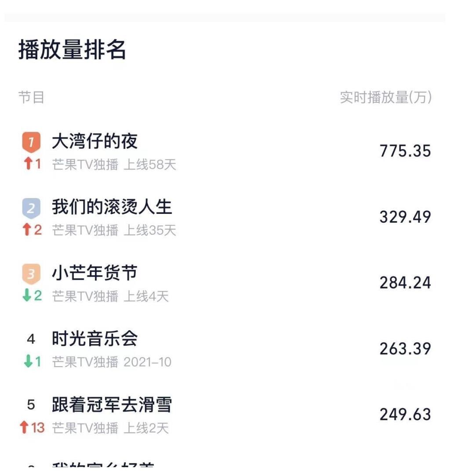The image size is (450, 476).
Task: Click the 775.35 play count value
Action: [405, 151]
